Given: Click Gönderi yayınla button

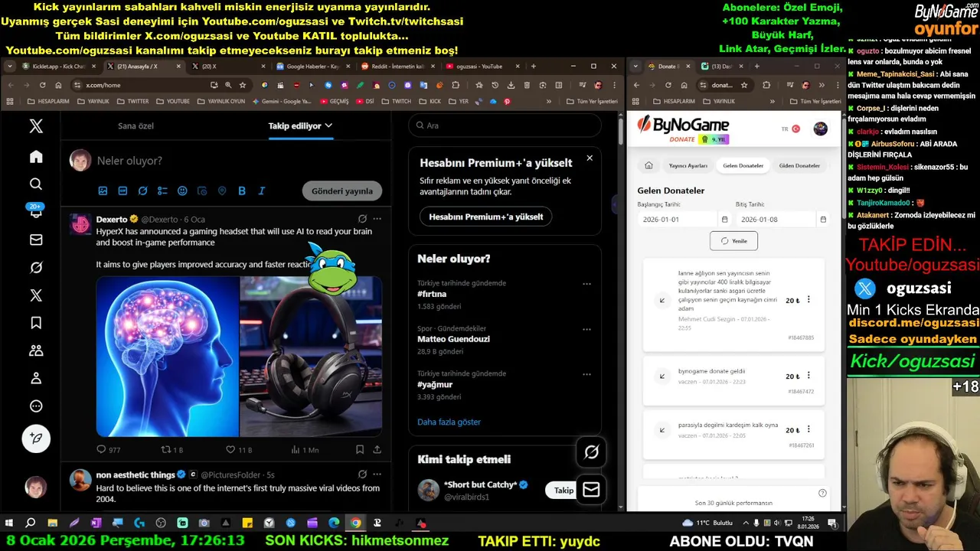Looking at the screenshot, I should [341, 191].
